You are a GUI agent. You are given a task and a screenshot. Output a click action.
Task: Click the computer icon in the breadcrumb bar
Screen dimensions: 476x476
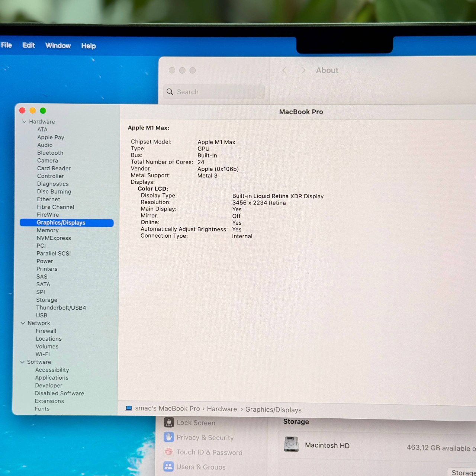129,408
